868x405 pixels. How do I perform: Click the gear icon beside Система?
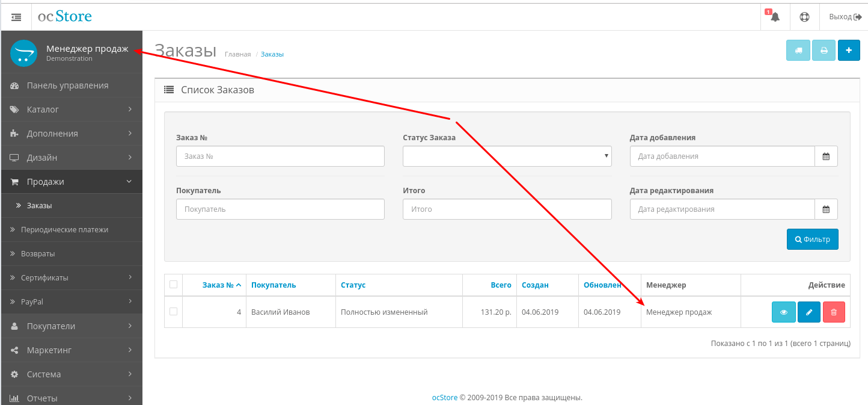click(14, 374)
